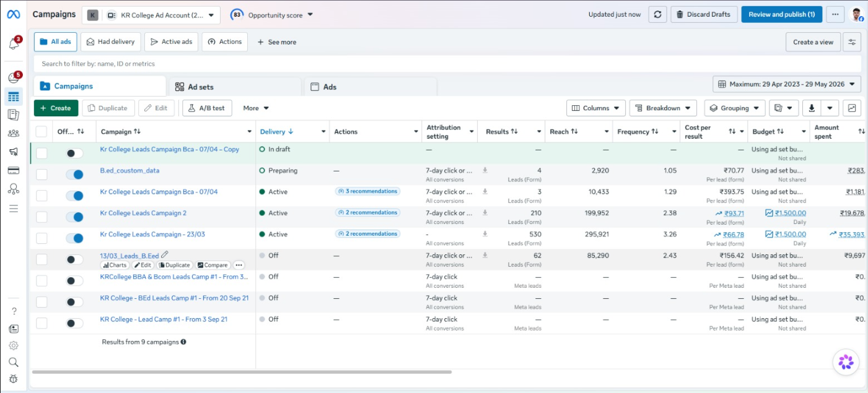This screenshot has height=393, width=868.
Task: Select checkbox for Kr College Leads Campaign 2
Action: (x=42, y=217)
